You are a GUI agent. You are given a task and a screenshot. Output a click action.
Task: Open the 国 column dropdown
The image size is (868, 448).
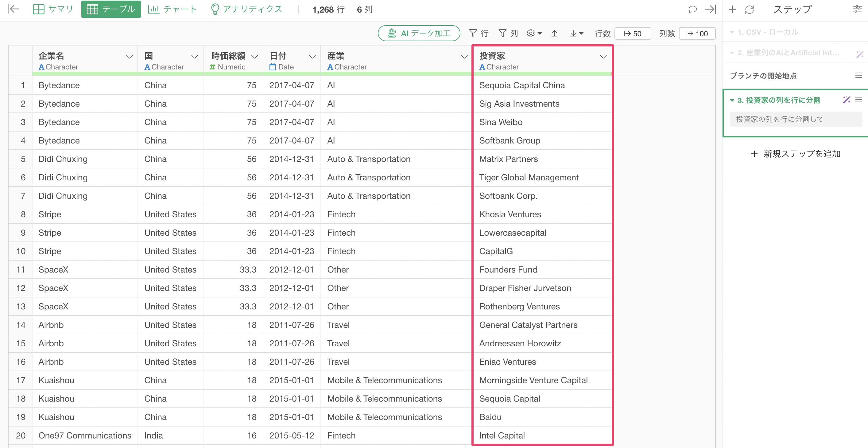(194, 57)
